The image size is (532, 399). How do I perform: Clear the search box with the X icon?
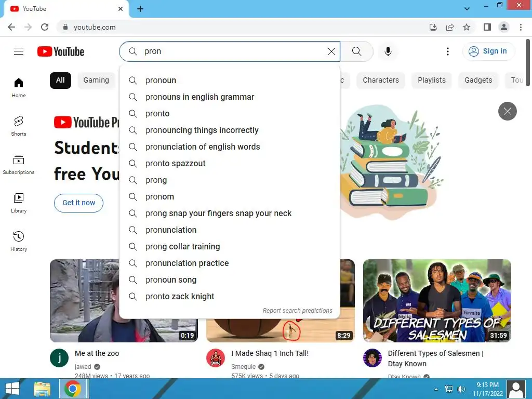pyautogui.click(x=331, y=51)
